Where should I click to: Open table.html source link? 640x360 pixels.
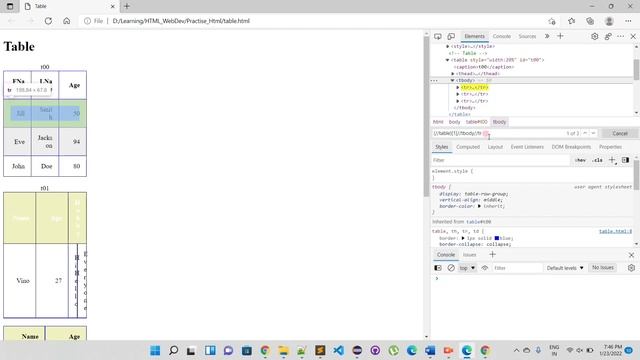(x=615, y=231)
